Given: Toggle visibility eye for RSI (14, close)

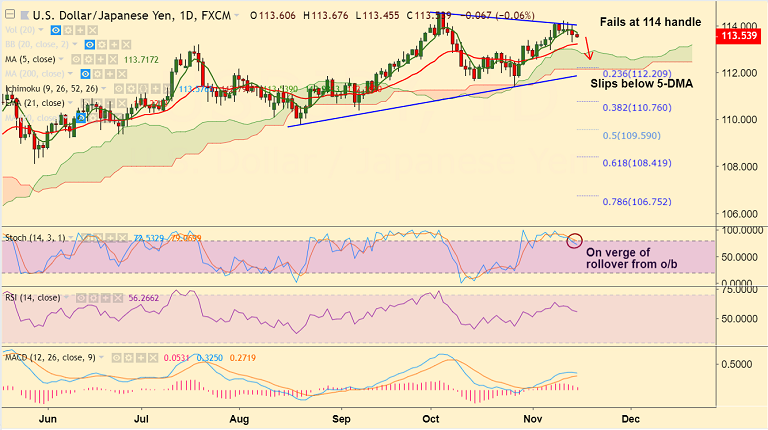Looking at the screenshot, I should [81, 298].
